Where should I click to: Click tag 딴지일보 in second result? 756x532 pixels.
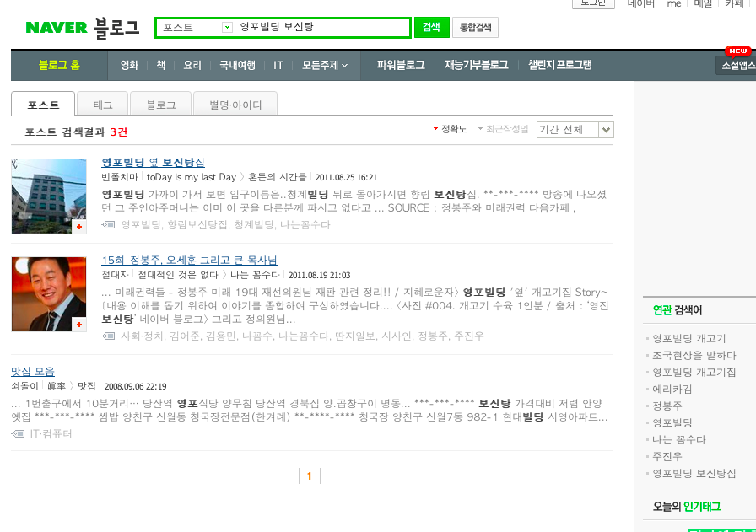(356, 336)
